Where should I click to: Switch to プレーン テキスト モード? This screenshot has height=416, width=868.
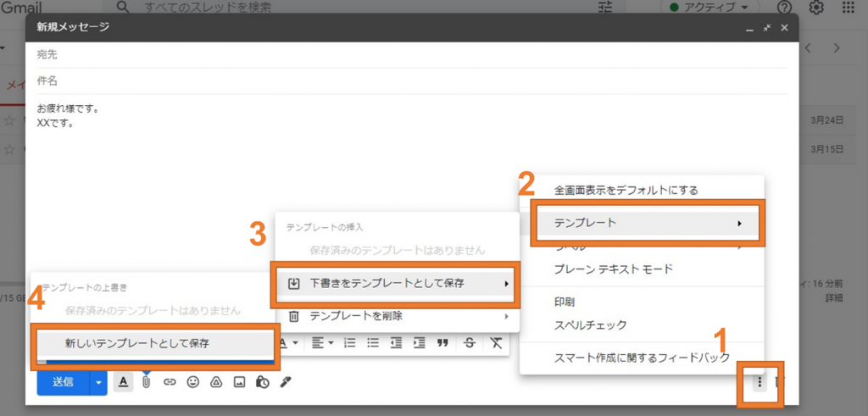[x=643, y=269]
